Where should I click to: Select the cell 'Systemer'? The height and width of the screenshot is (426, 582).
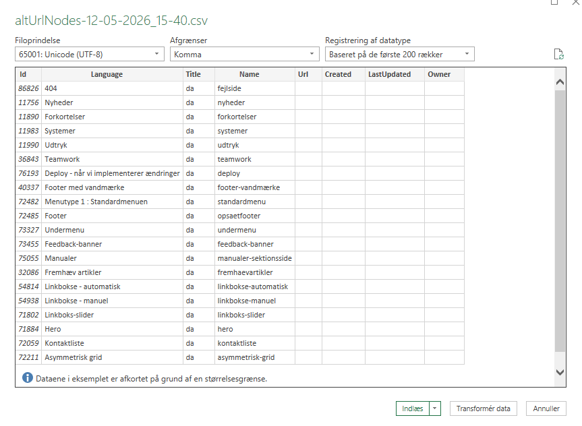[x=112, y=131]
